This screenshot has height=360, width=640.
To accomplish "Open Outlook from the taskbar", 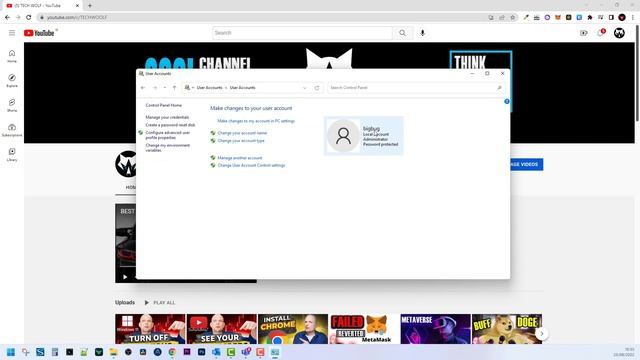I will click(216, 352).
